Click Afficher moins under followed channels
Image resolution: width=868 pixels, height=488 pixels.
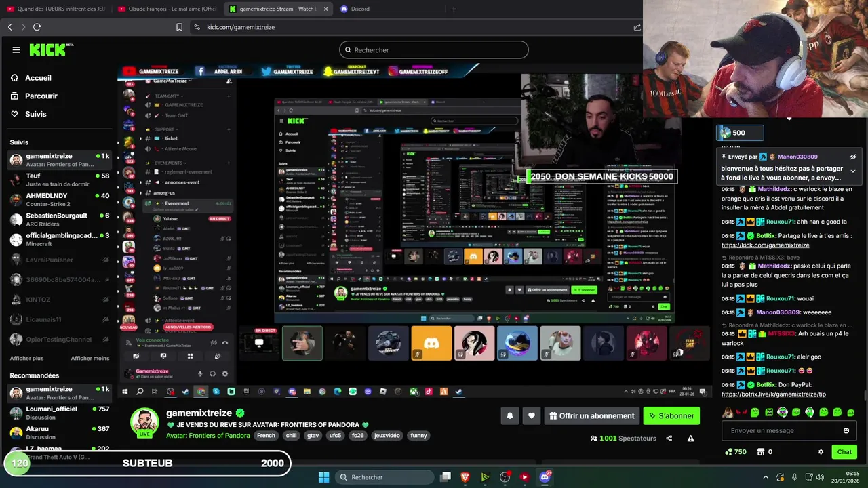coord(90,358)
